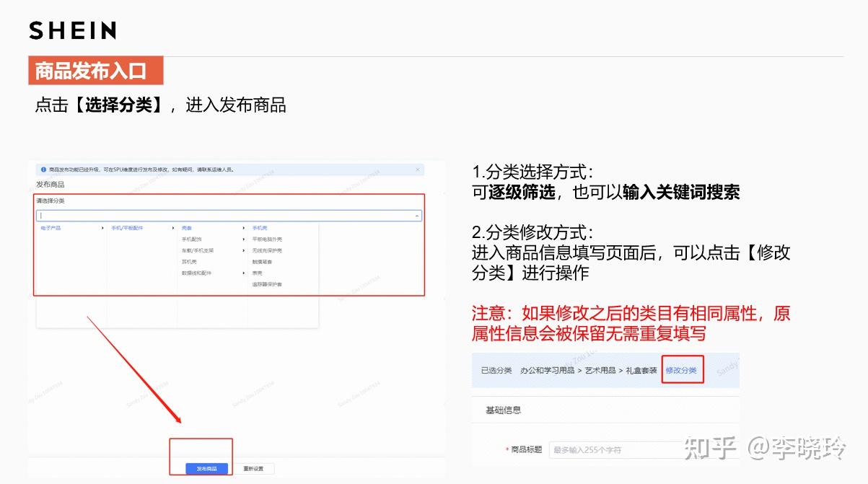Click 艺术用品 in the selected category breadcrumb
868x484 pixels.
click(600, 369)
